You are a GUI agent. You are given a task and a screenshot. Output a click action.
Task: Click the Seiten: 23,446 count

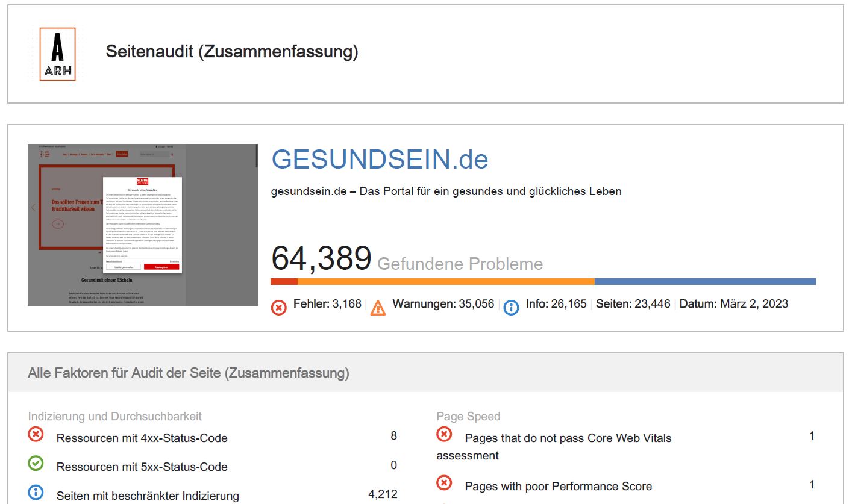tap(633, 304)
